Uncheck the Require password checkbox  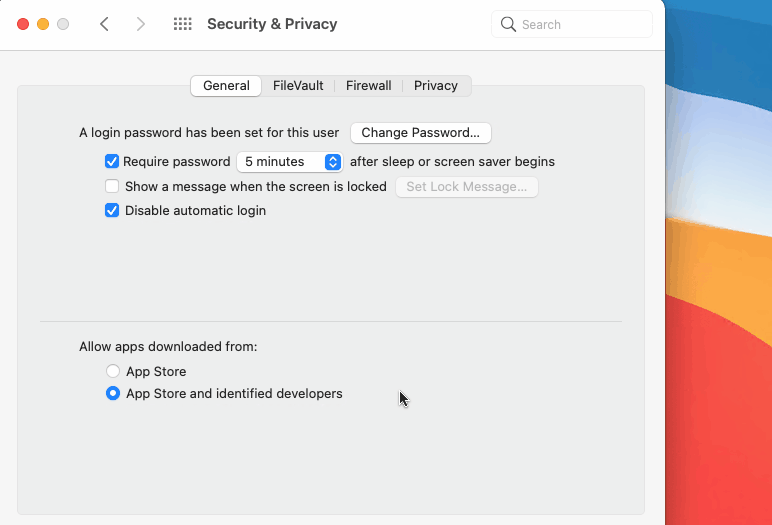[x=112, y=162]
